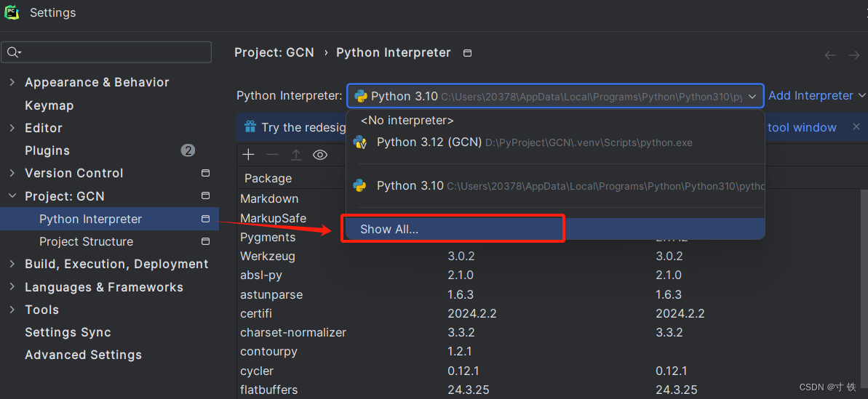868x399 pixels.
Task: Select the <No interpreter> option
Action: [555, 120]
